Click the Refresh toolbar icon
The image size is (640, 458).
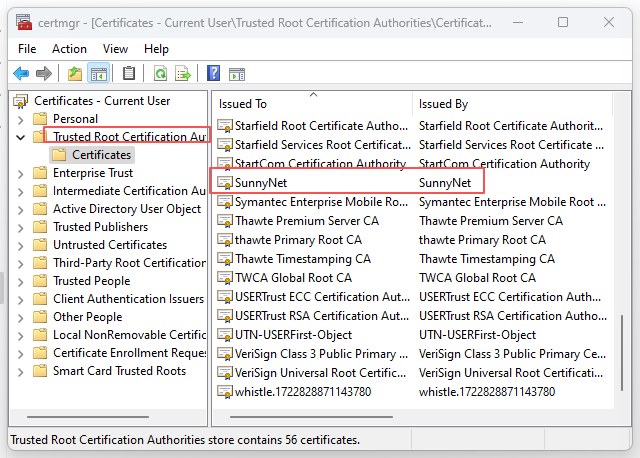point(160,73)
